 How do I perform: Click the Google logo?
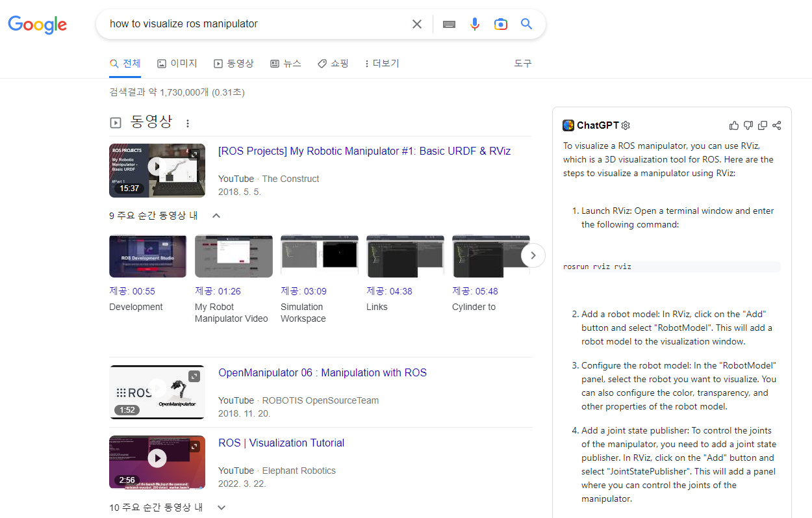click(37, 25)
